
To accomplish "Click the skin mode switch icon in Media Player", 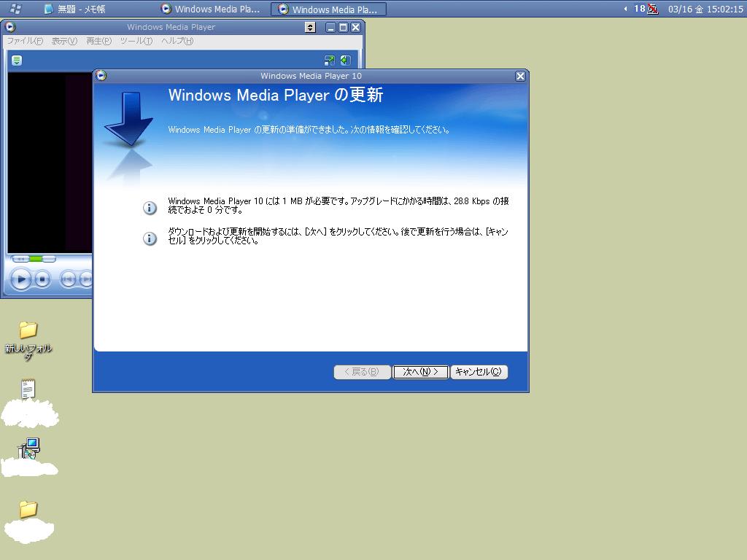I will click(x=329, y=61).
